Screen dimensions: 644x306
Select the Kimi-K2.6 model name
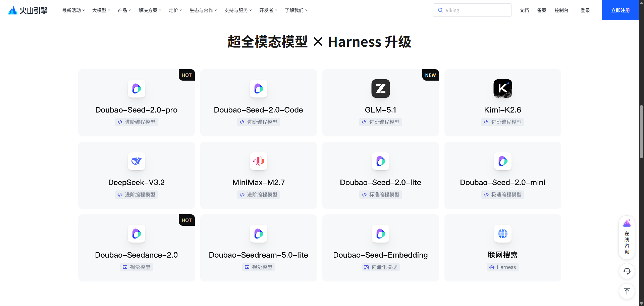(x=503, y=110)
